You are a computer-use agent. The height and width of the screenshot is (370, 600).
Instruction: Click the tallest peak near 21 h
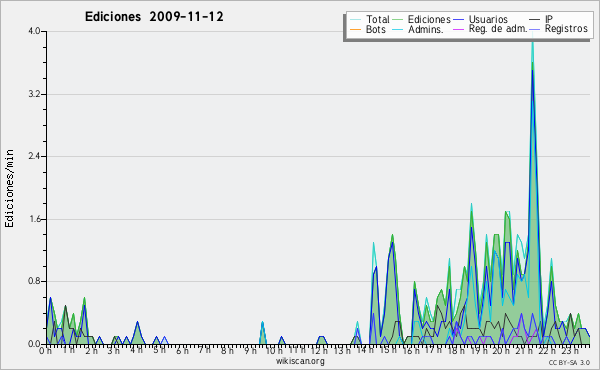coord(532,42)
